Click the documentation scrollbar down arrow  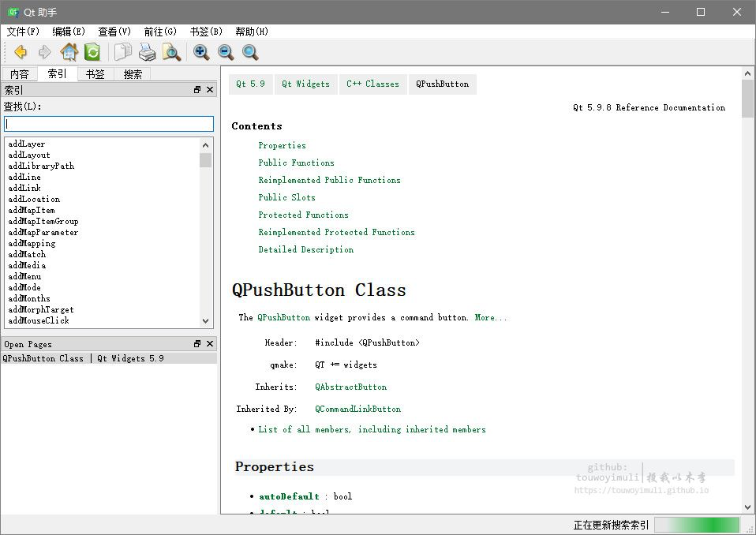(748, 507)
